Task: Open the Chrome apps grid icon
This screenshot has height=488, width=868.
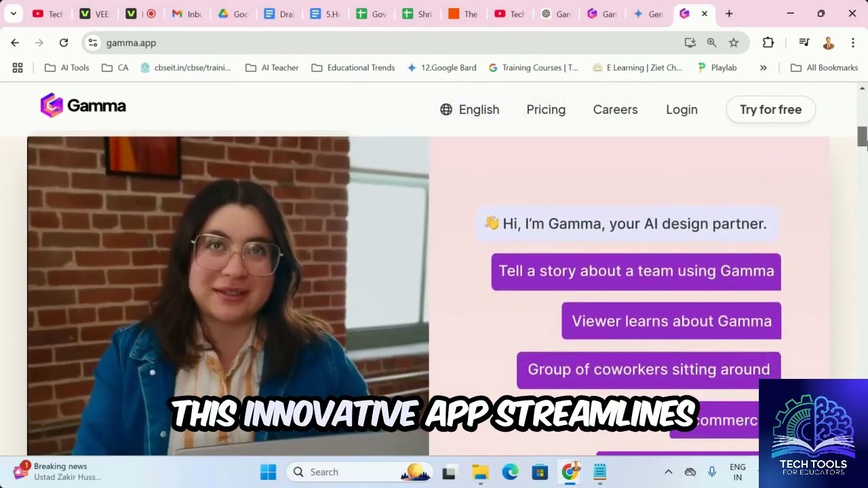Action: (x=18, y=68)
